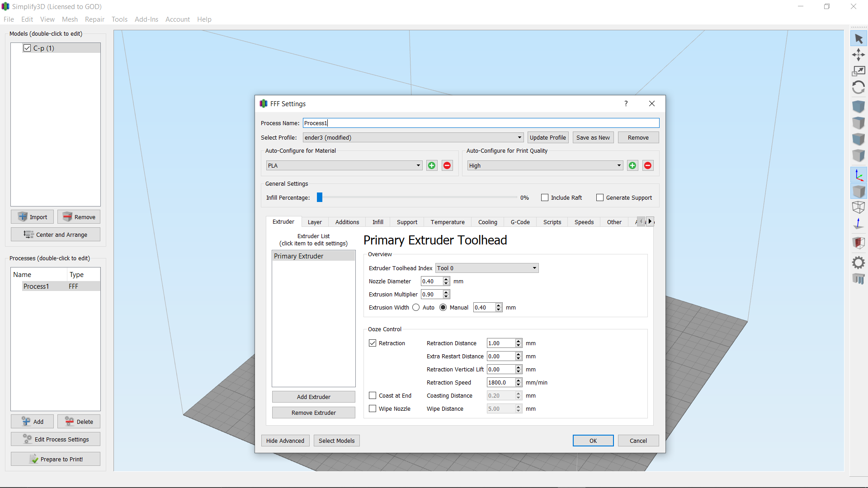This screenshot has width=868, height=488.
Task: Select the move/translate tool icon
Action: (859, 55)
